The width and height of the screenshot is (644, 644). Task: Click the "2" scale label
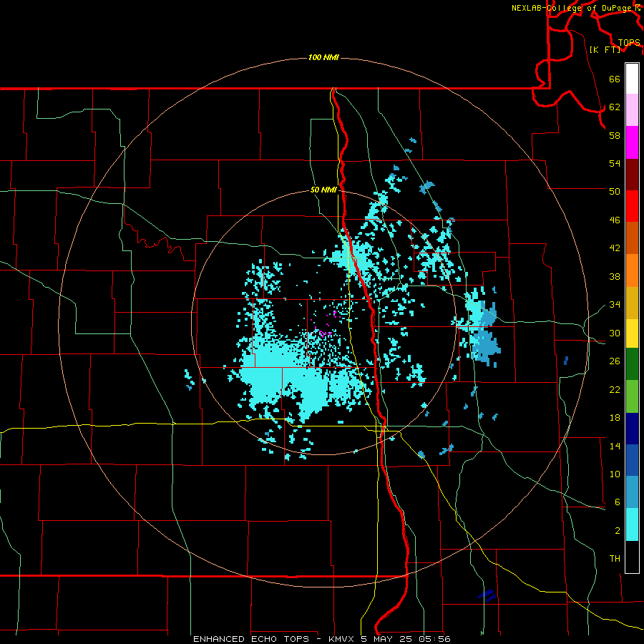[617, 531]
